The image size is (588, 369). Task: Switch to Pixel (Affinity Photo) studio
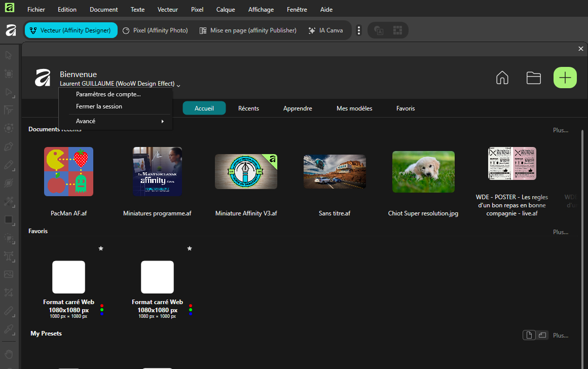pos(155,30)
